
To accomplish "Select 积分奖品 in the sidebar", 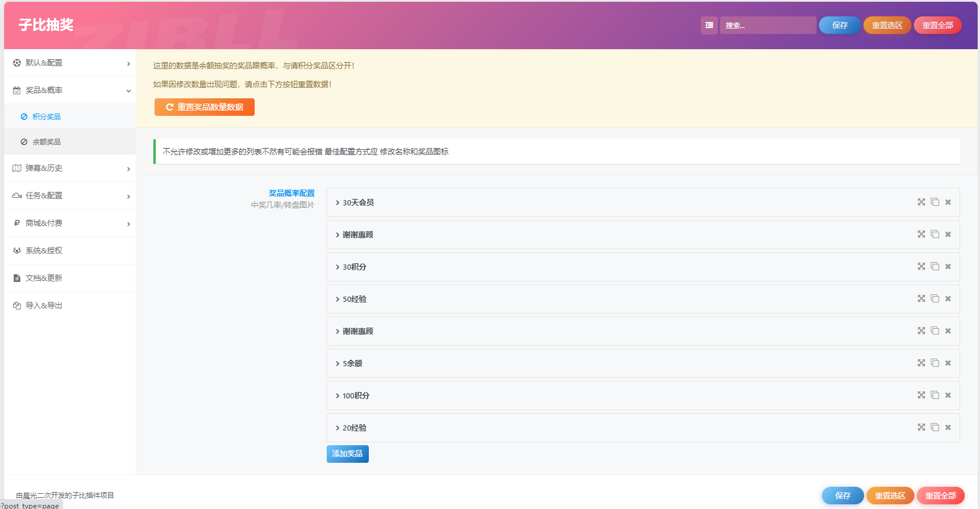I will [47, 116].
